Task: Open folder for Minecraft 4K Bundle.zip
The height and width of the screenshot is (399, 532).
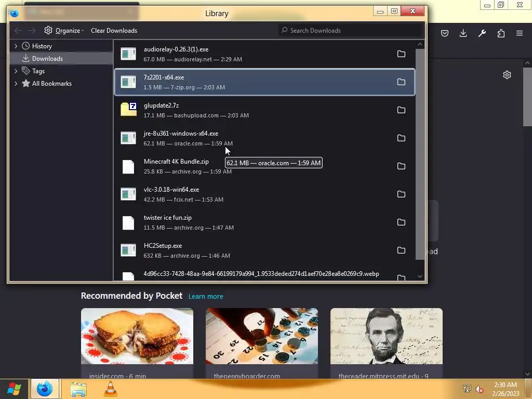Action: pyautogui.click(x=401, y=166)
